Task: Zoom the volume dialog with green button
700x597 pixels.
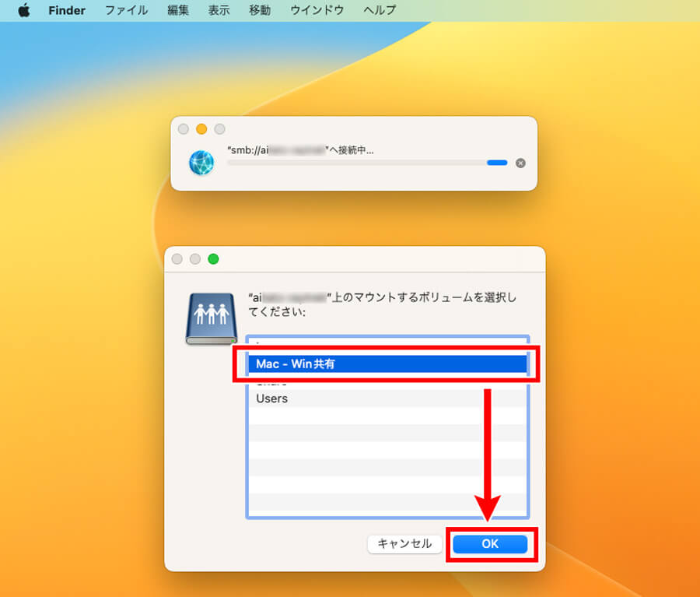Action: click(x=213, y=259)
